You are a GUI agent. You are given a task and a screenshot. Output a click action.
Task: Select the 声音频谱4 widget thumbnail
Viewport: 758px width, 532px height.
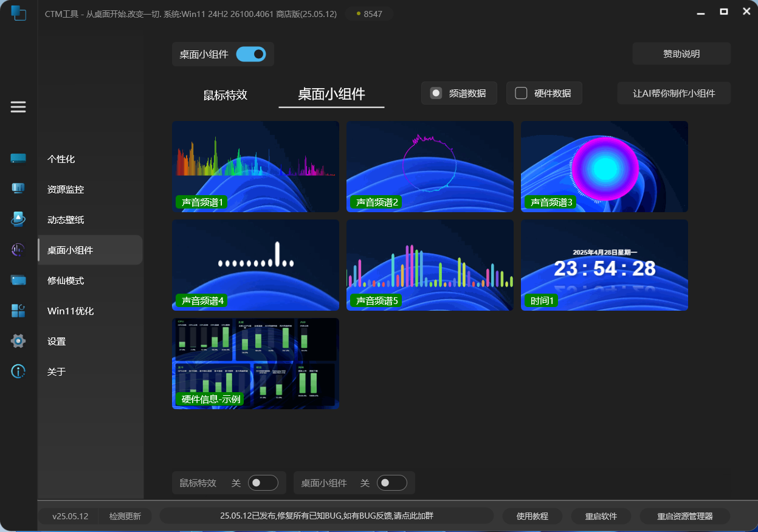click(x=255, y=265)
